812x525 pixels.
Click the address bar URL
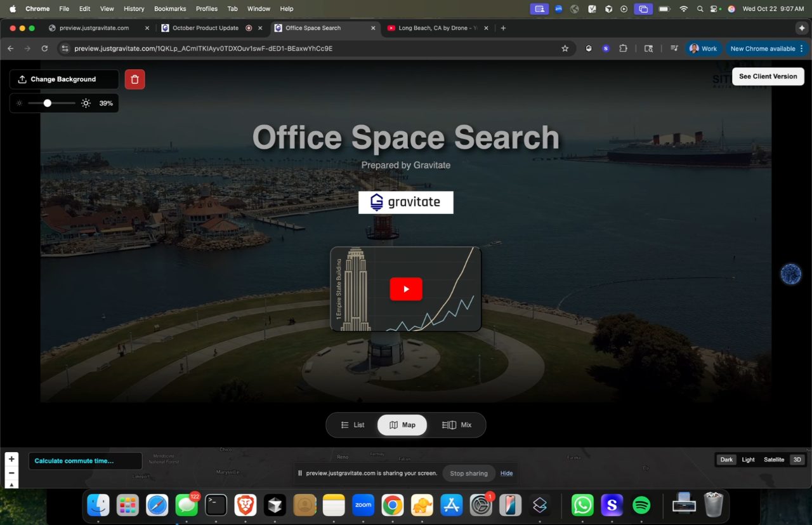[203, 48]
